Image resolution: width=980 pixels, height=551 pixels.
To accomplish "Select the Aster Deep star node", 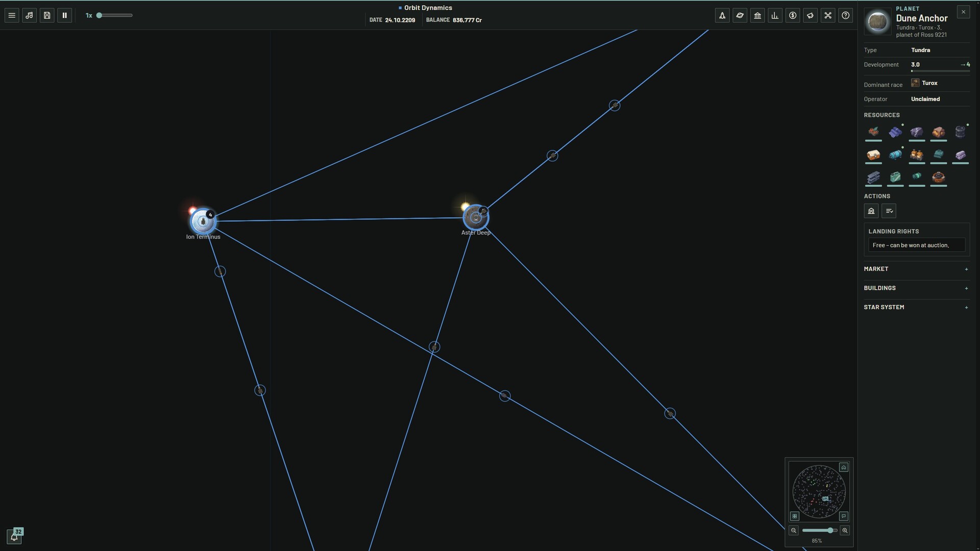I will point(476,218).
